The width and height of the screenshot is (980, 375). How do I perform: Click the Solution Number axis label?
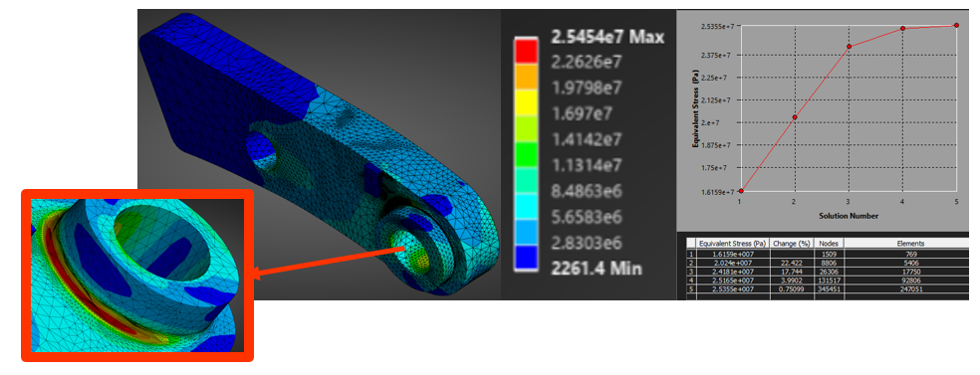coord(849,216)
